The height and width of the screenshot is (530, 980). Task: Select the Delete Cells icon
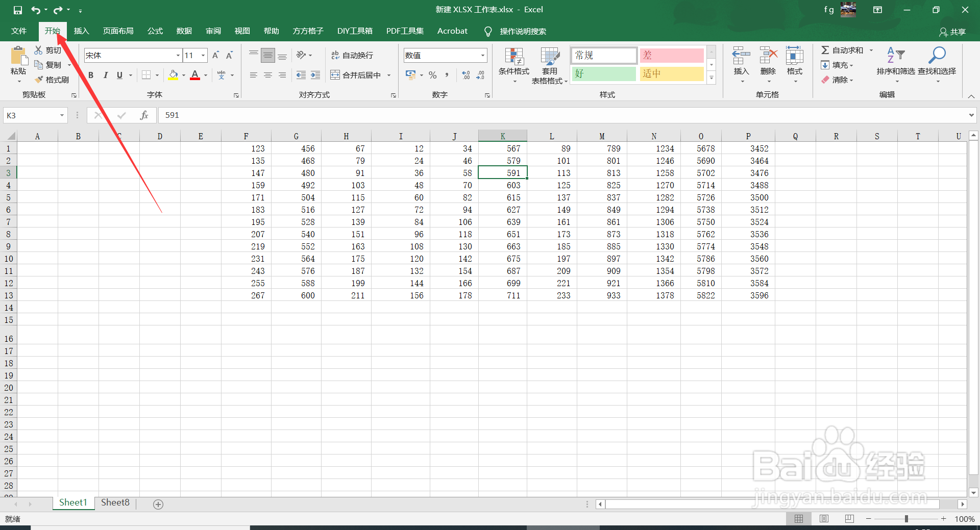pos(768,61)
